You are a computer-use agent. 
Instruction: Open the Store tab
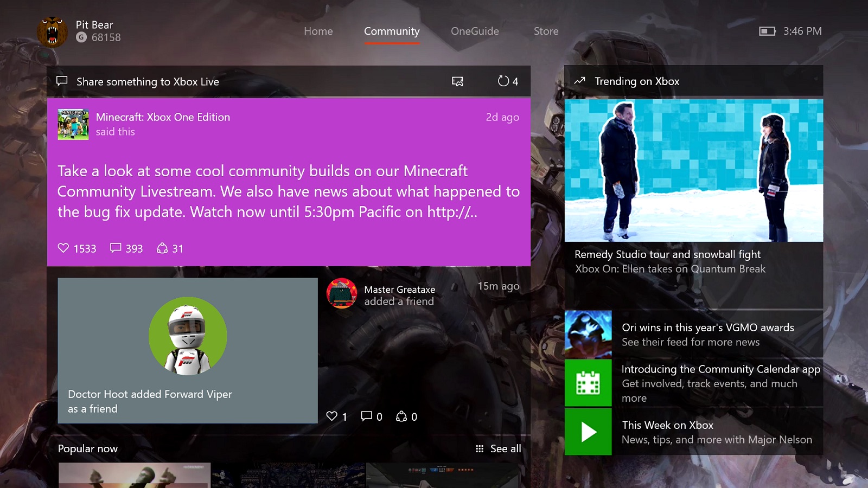(x=546, y=31)
